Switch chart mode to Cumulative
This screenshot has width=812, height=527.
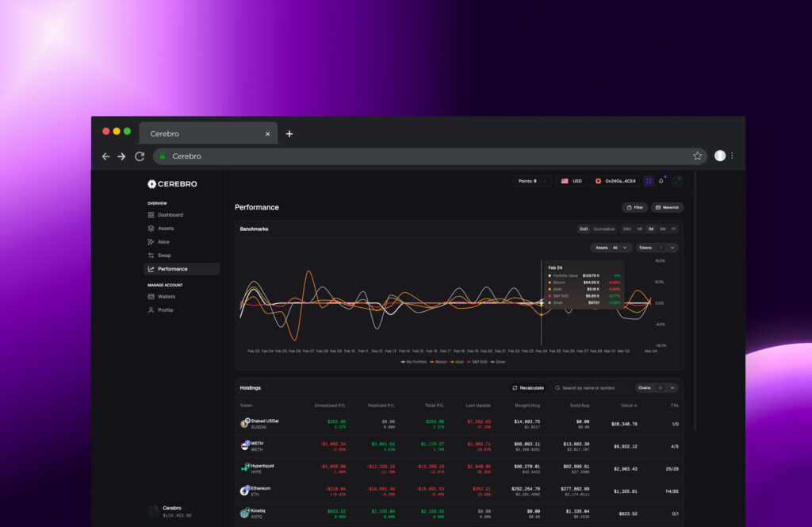(604, 229)
